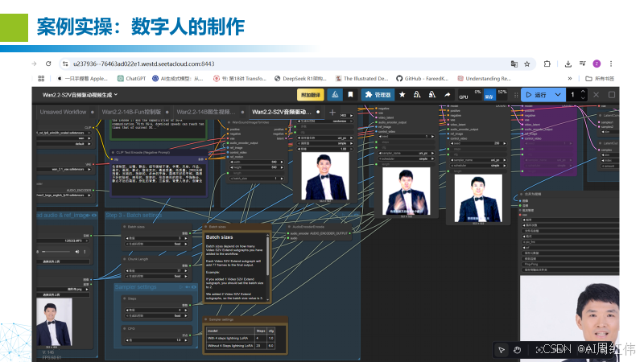Toggle bypass icon on Sampler settings group

click(188, 287)
